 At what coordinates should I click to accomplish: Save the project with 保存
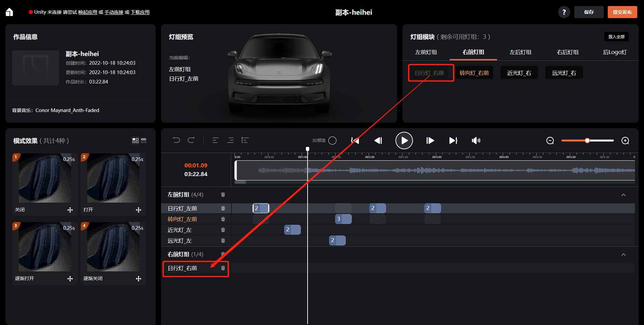pyautogui.click(x=589, y=12)
